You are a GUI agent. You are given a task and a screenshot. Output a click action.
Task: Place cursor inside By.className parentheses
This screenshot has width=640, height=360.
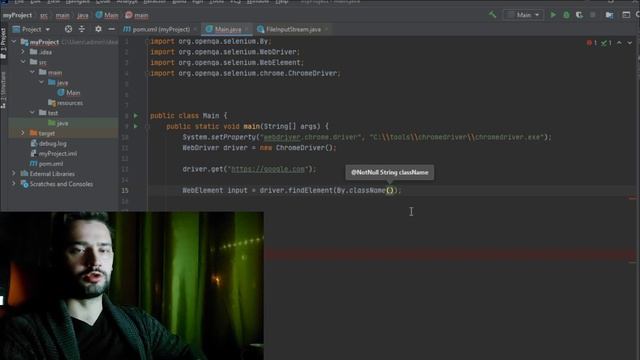pyautogui.click(x=390, y=190)
